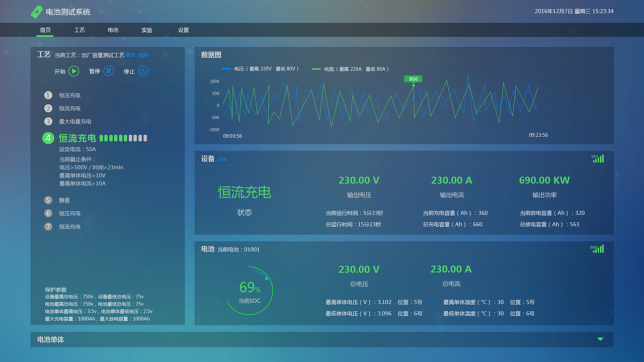Click 最高单体电压 (V)：3.102
644x362 pixels.
click(358, 303)
